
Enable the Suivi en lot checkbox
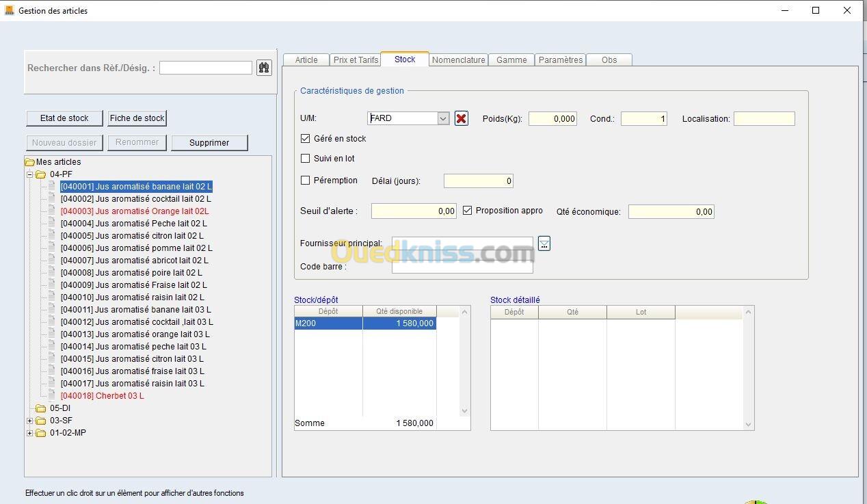click(306, 158)
